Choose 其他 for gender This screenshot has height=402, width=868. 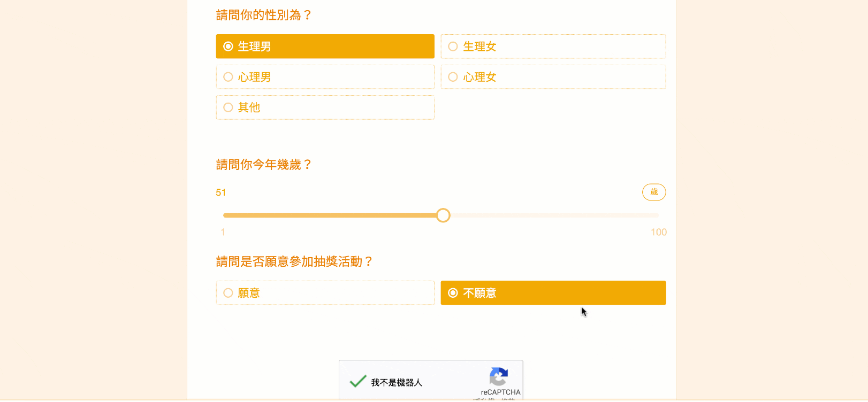325,107
